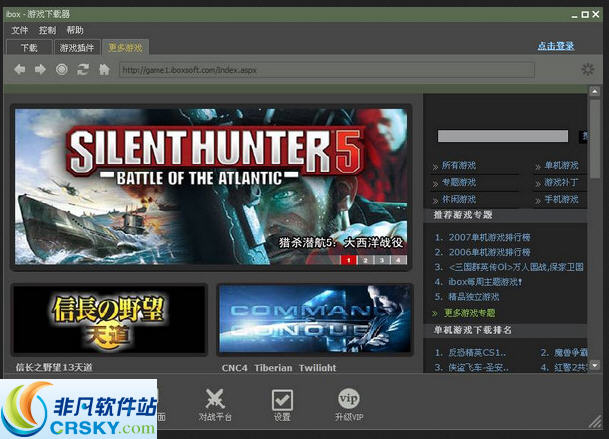
Task: Open 设置 checkbox icon at bottom
Action: (x=282, y=400)
